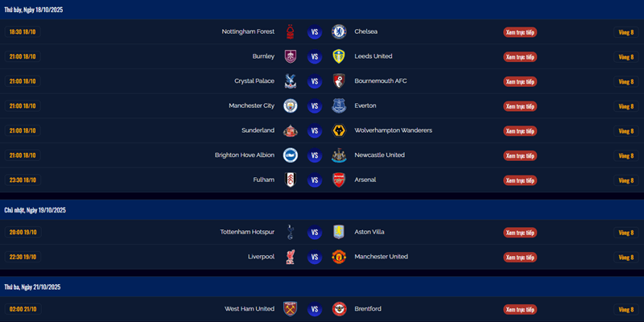Viewport: 644px width, 322px height.
Task: Click the Manchester United crest
Action: click(339, 257)
